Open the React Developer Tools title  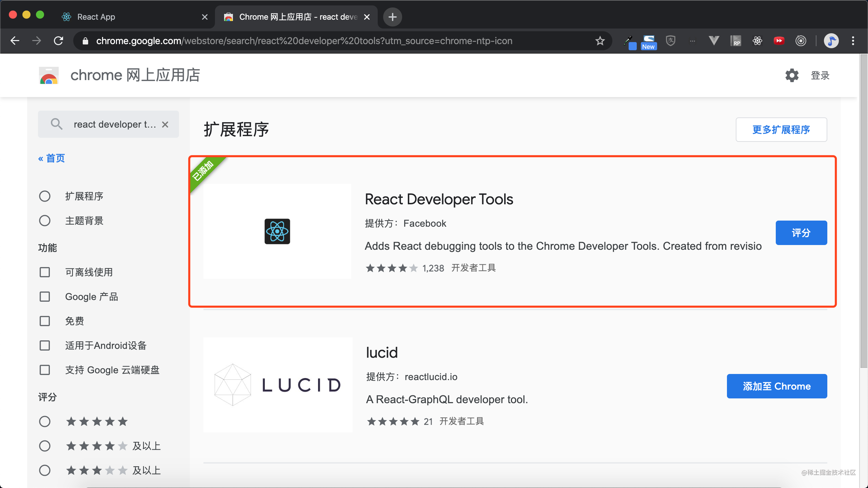point(439,199)
